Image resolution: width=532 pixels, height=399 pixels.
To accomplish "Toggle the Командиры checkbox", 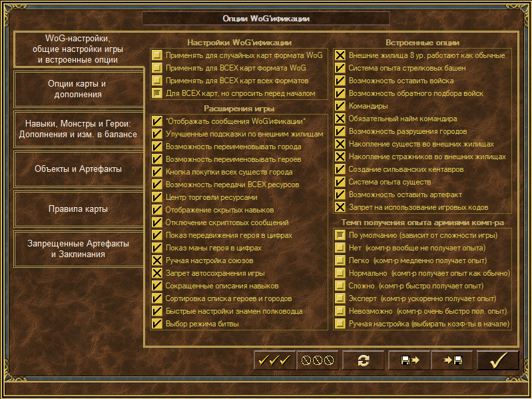I will [x=340, y=106].
